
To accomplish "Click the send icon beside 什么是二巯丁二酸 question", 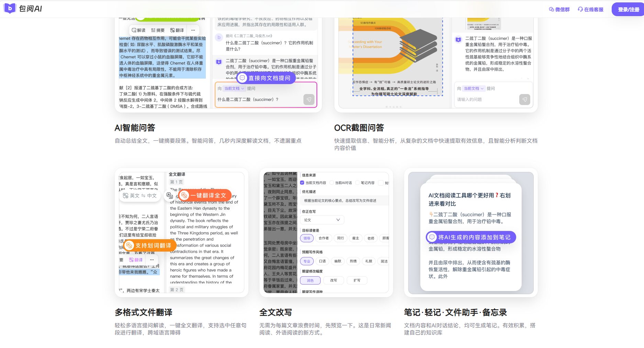I will click(309, 100).
